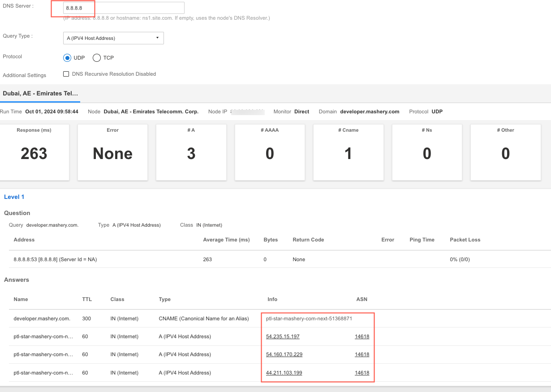Open the Query Type dropdown
Screen dimensions: 551x392
(x=113, y=38)
